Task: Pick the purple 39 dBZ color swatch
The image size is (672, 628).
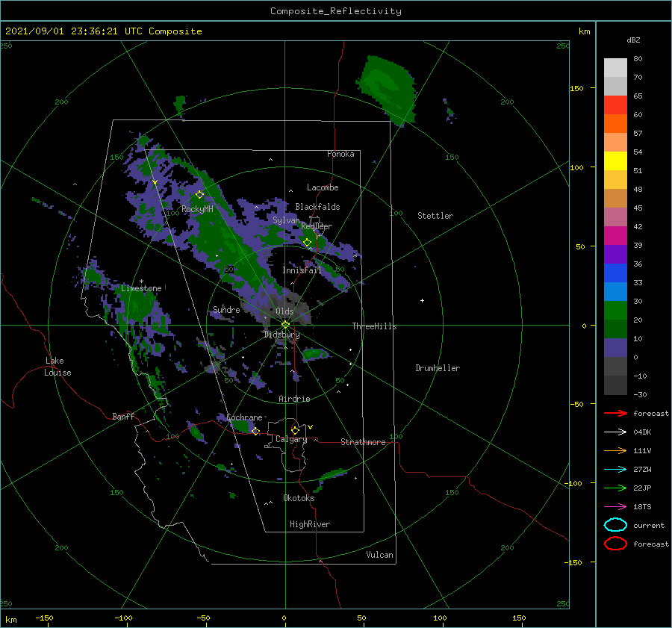Action: 615,254
